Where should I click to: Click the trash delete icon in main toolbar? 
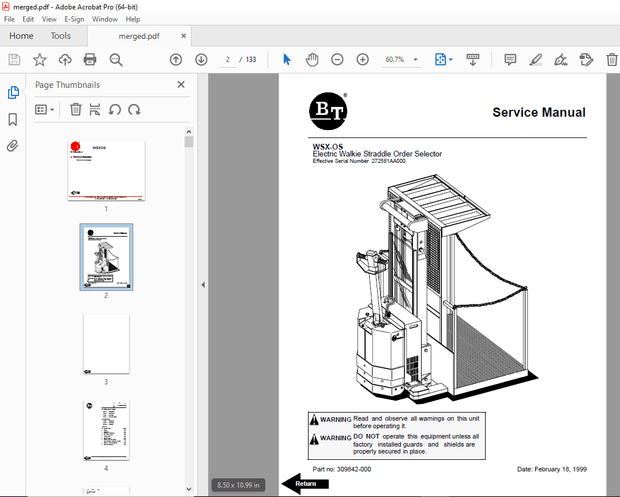click(x=612, y=60)
